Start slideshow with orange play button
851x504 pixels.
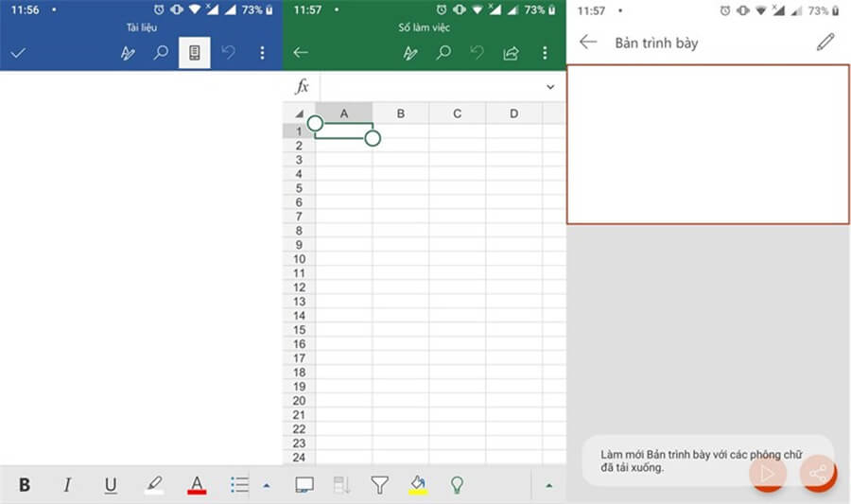(768, 474)
